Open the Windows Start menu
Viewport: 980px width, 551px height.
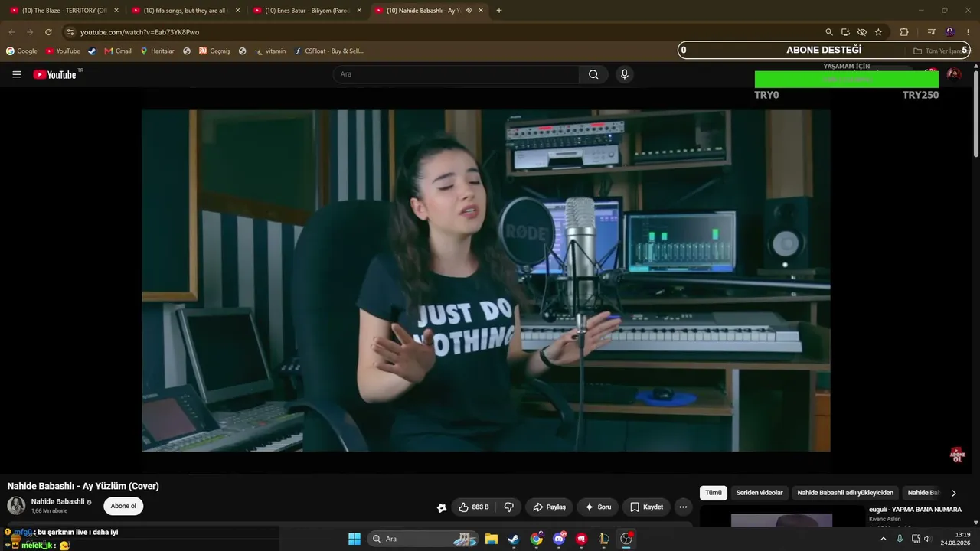[354, 539]
